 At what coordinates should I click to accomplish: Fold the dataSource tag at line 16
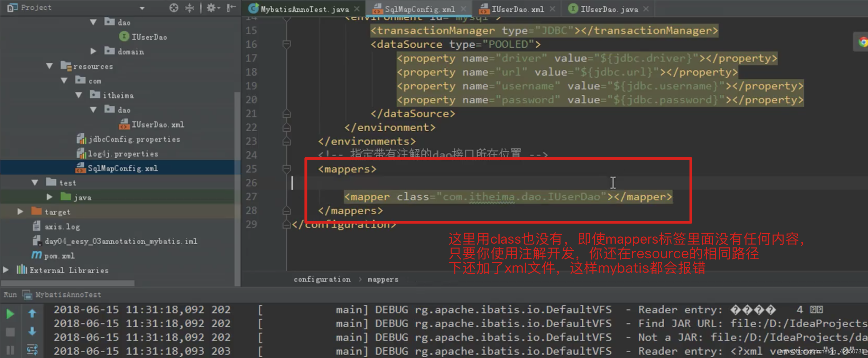[286, 44]
